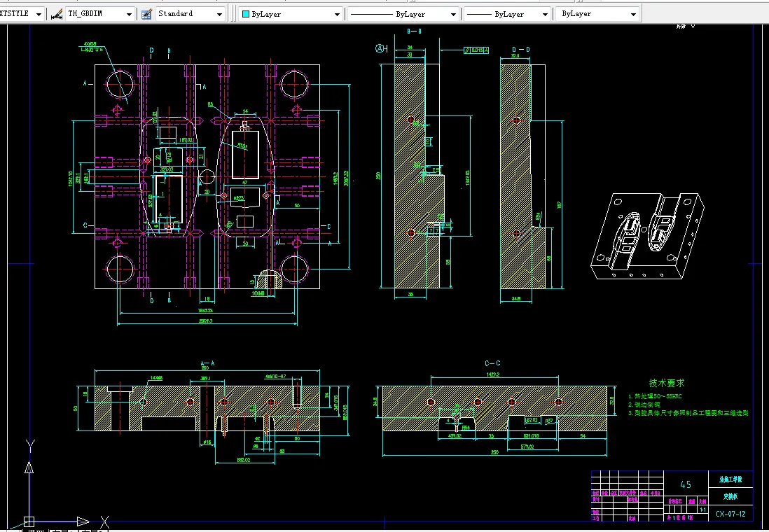Select the 187 vertical dimension in D—D view

(560, 205)
